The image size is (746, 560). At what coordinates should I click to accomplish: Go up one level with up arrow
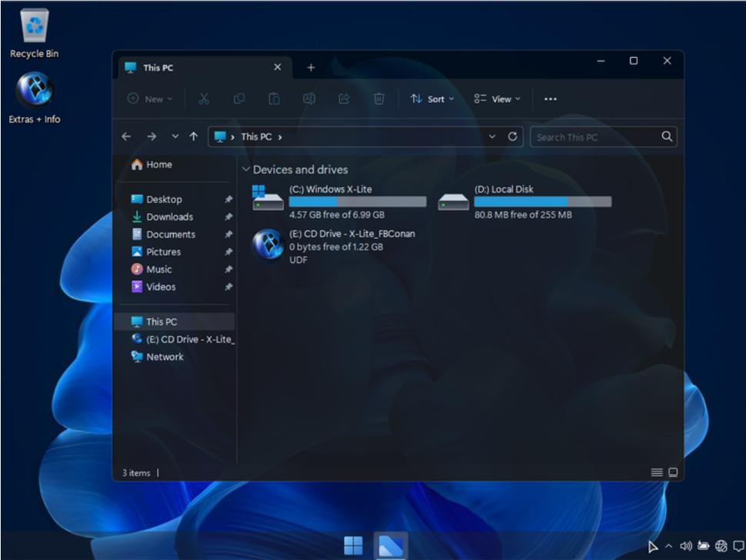tap(194, 137)
